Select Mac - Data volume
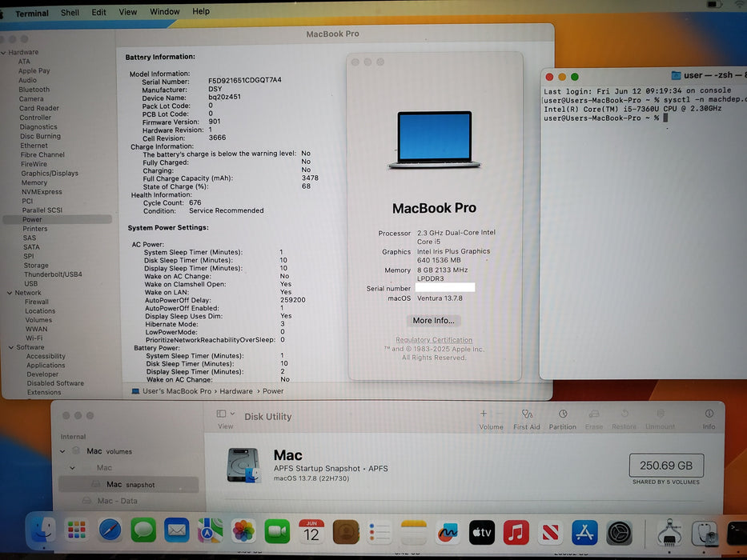The height and width of the screenshot is (560, 747). [x=117, y=501]
